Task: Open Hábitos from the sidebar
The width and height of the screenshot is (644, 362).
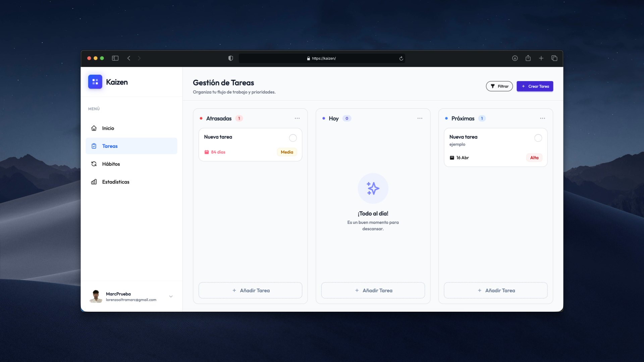Action: pyautogui.click(x=131, y=164)
